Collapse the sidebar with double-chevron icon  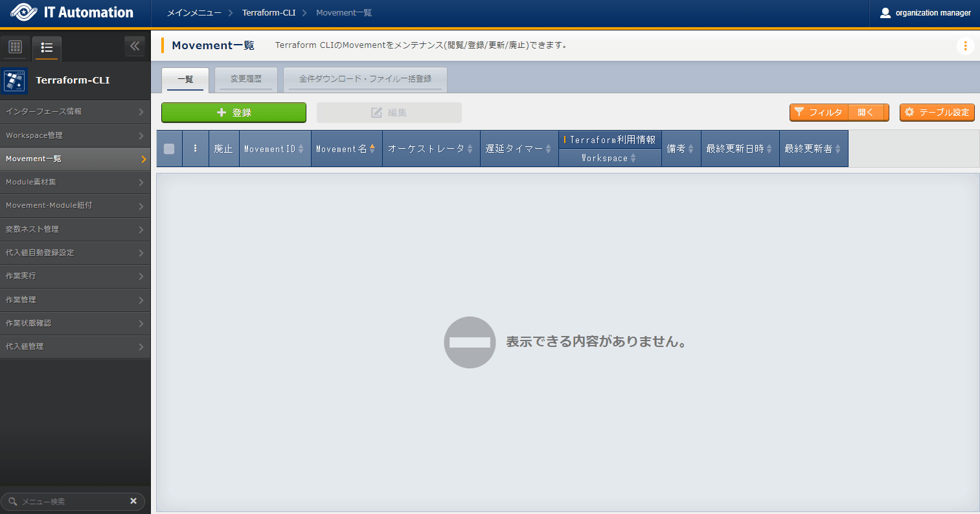pyautogui.click(x=135, y=46)
